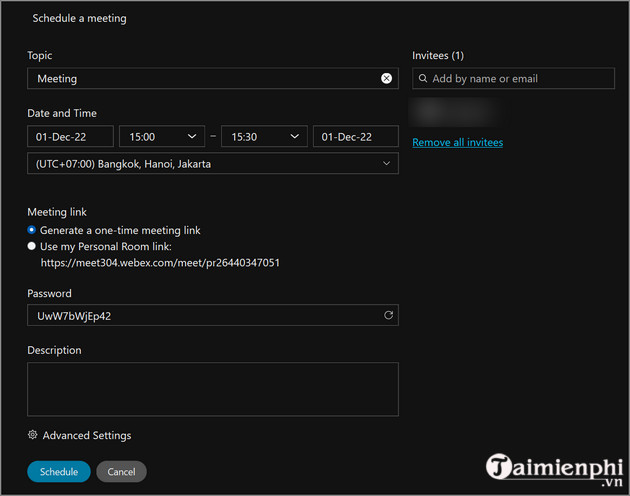The image size is (630, 496).
Task: Open the 15:30 end time dropdown
Action: (x=263, y=137)
